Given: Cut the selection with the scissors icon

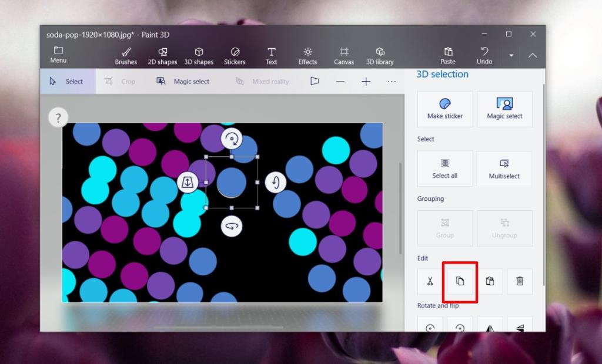Looking at the screenshot, I should (x=429, y=281).
